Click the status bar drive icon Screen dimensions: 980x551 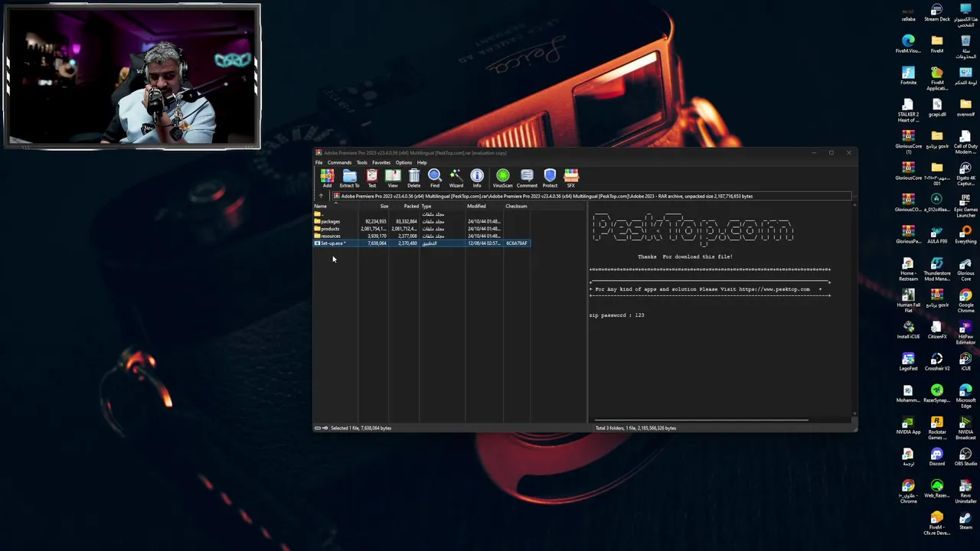click(318, 428)
